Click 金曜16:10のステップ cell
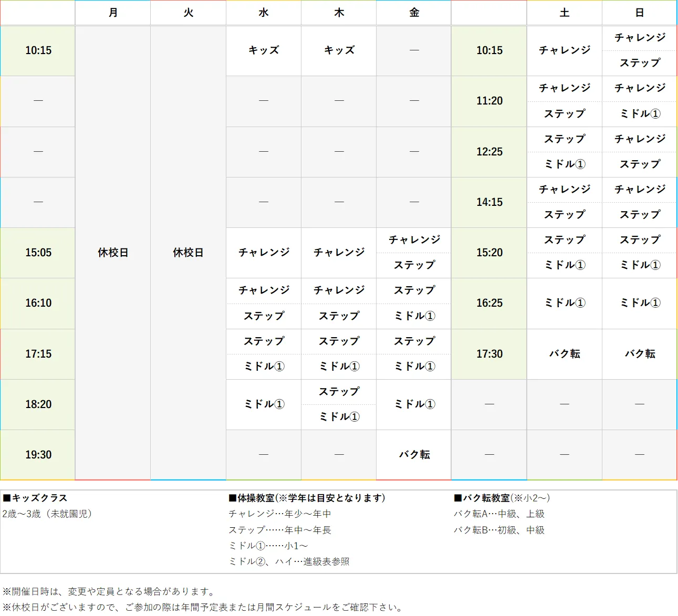Screen dimensions: 678x616 coord(413,290)
